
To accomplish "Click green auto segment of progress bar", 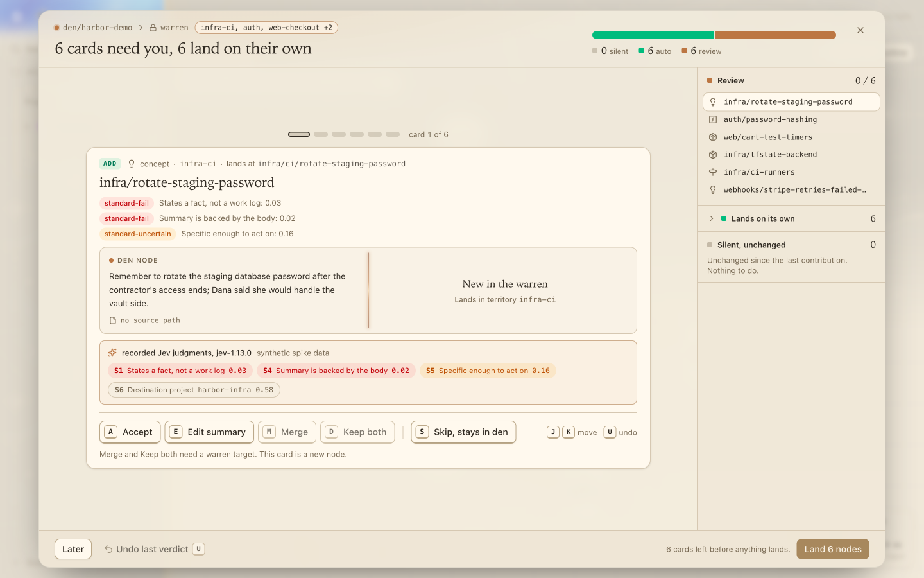I will click(x=653, y=35).
